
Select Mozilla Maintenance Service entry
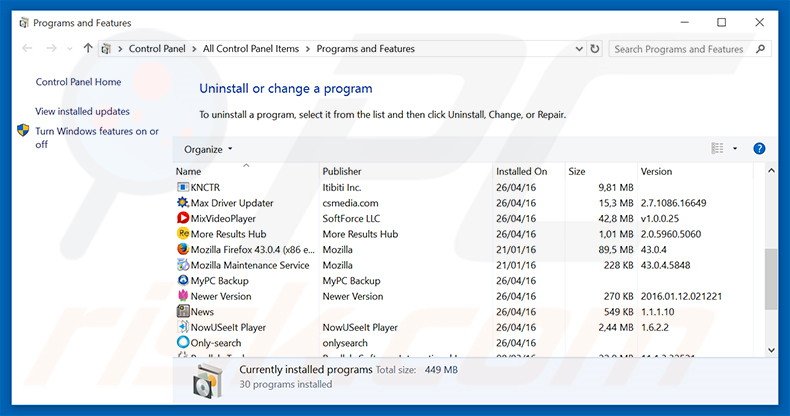click(250, 265)
